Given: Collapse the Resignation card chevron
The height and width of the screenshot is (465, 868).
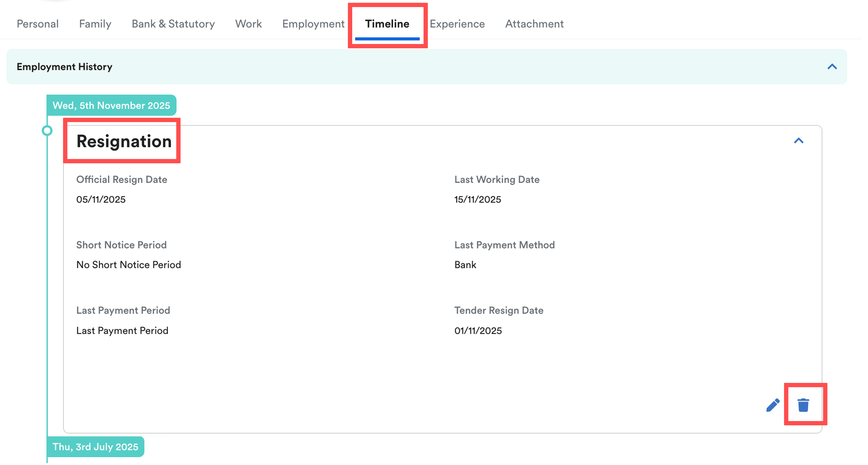Looking at the screenshot, I should pos(798,141).
